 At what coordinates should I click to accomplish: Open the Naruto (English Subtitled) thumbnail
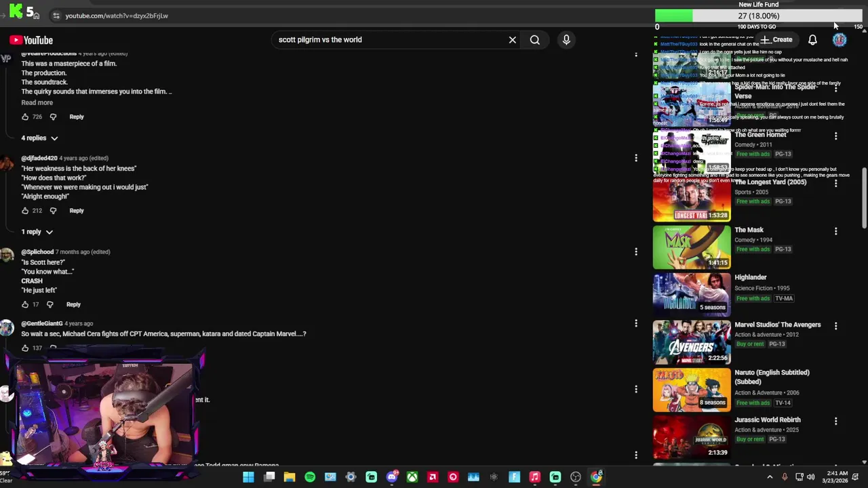692,390
